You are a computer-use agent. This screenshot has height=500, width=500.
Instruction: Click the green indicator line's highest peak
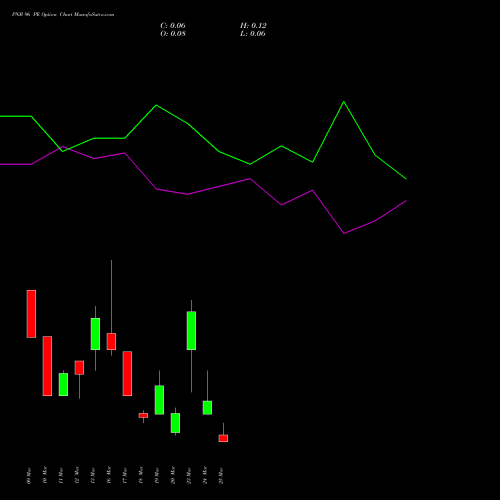(344, 102)
